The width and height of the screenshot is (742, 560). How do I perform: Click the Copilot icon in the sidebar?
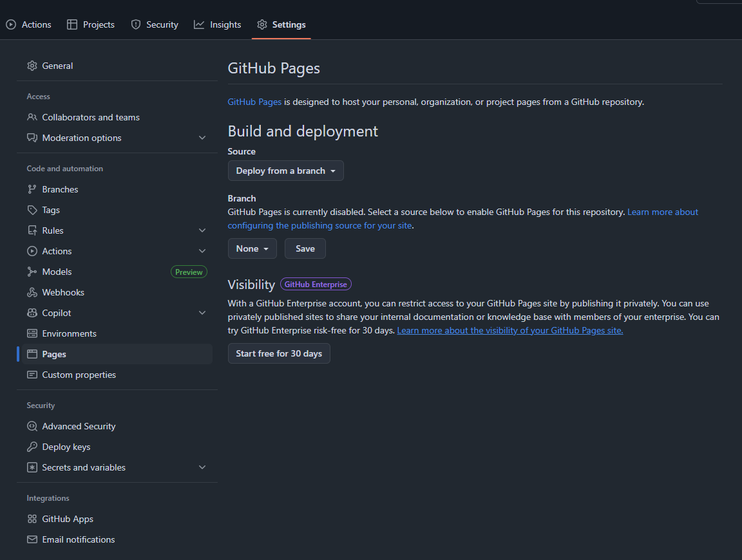tap(32, 313)
